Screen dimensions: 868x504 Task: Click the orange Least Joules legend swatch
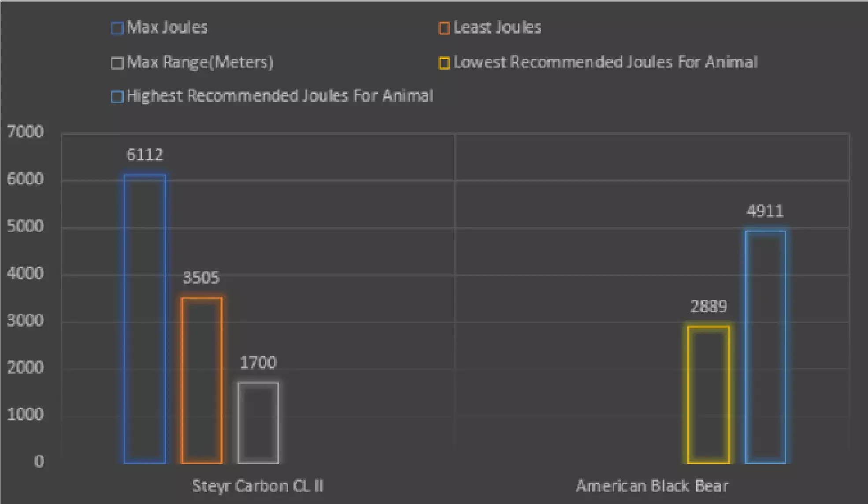444,28
